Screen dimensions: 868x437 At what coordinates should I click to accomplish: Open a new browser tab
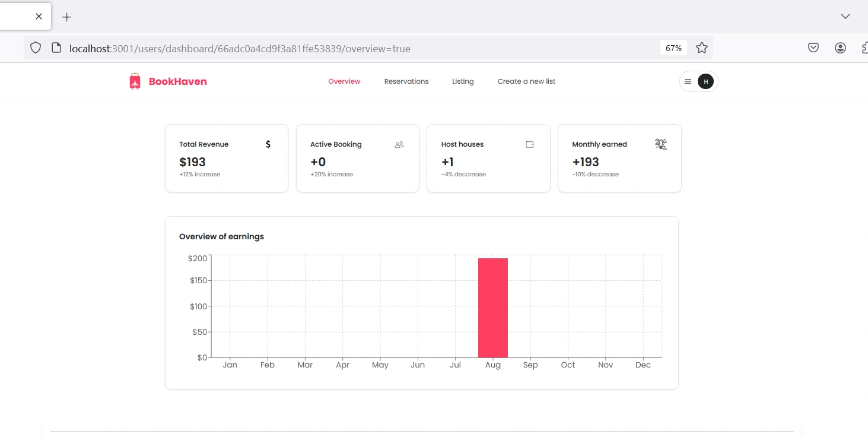(67, 17)
